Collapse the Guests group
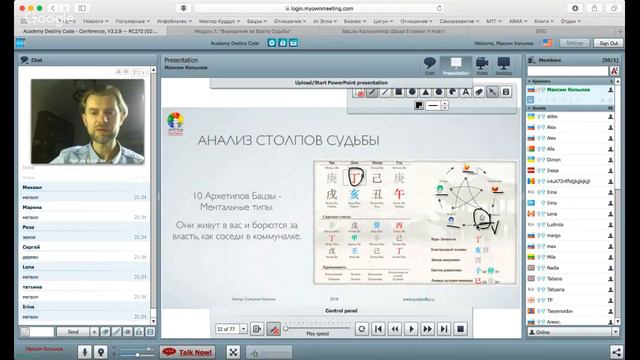This screenshot has height=360, width=640. [x=571, y=108]
